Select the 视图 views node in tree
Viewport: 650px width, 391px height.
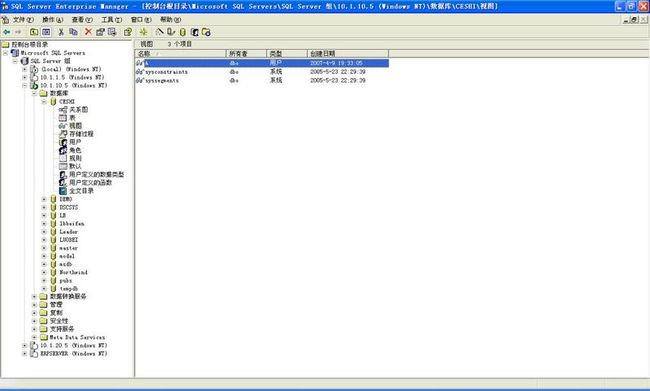point(75,126)
